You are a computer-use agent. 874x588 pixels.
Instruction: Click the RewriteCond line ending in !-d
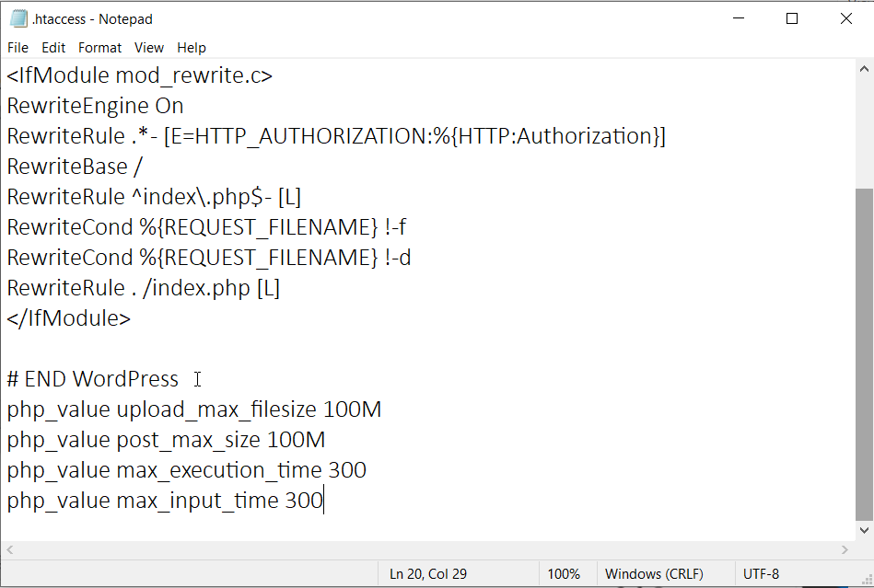click(209, 258)
